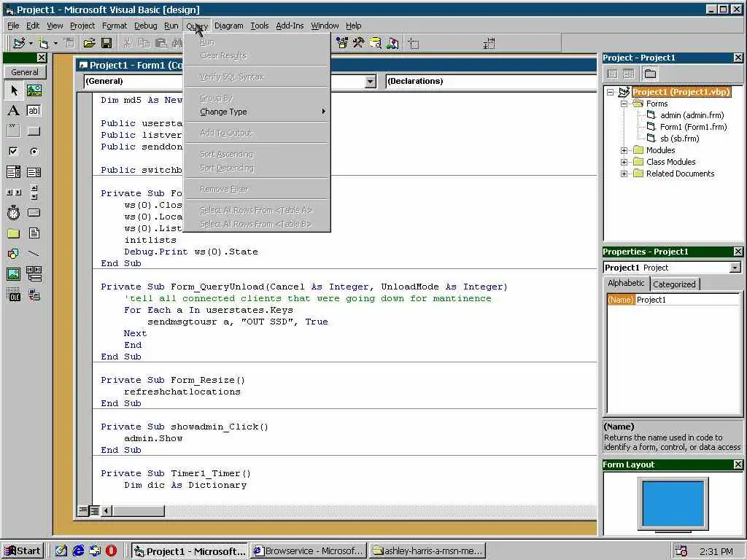Click the Windows Start button
Image resolution: width=747 pixels, height=560 pixels.
coord(23,551)
